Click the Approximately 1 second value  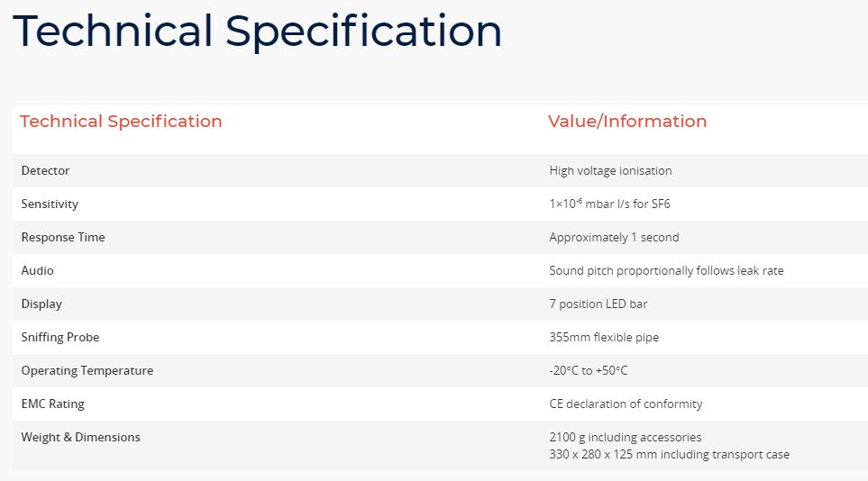coord(614,238)
